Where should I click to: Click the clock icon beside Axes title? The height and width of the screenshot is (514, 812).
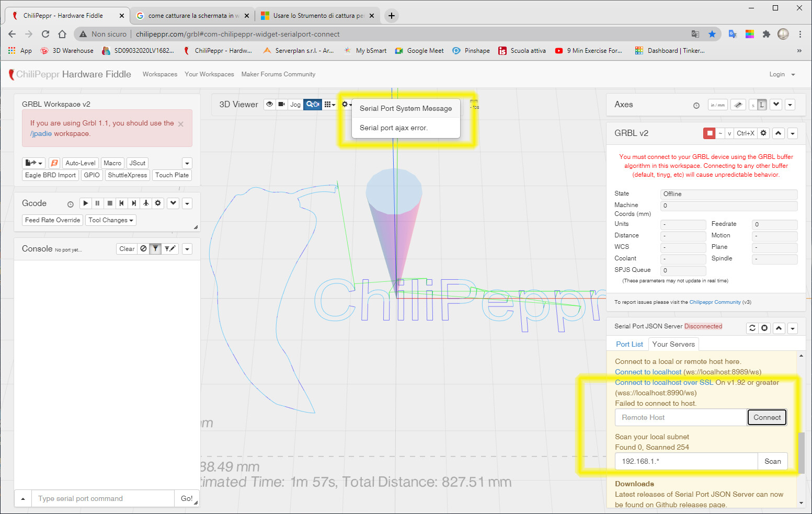coord(696,106)
